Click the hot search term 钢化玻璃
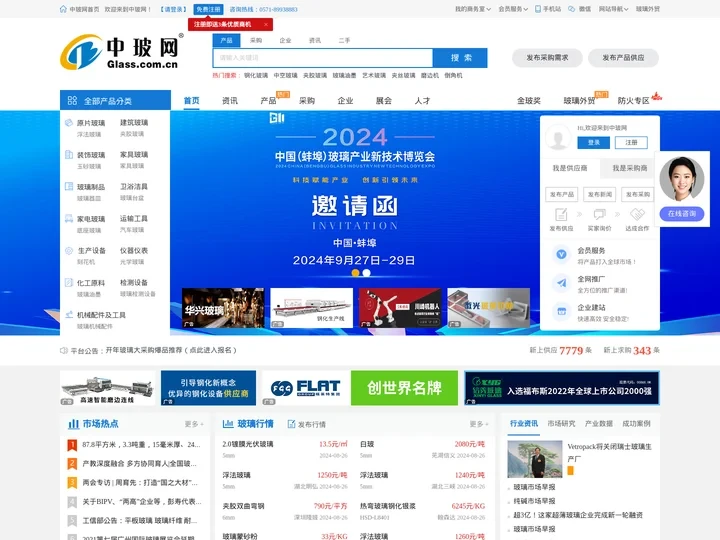Screen dimensions: 720x540 (x=256, y=75)
